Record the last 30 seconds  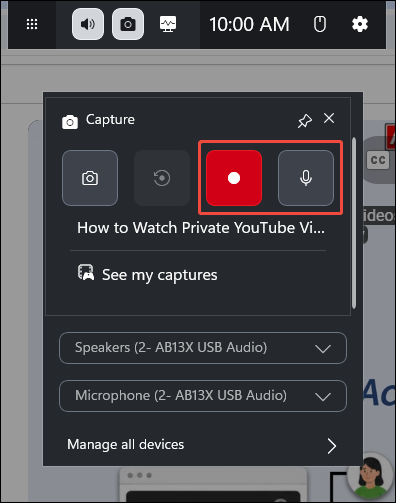(x=162, y=178)
